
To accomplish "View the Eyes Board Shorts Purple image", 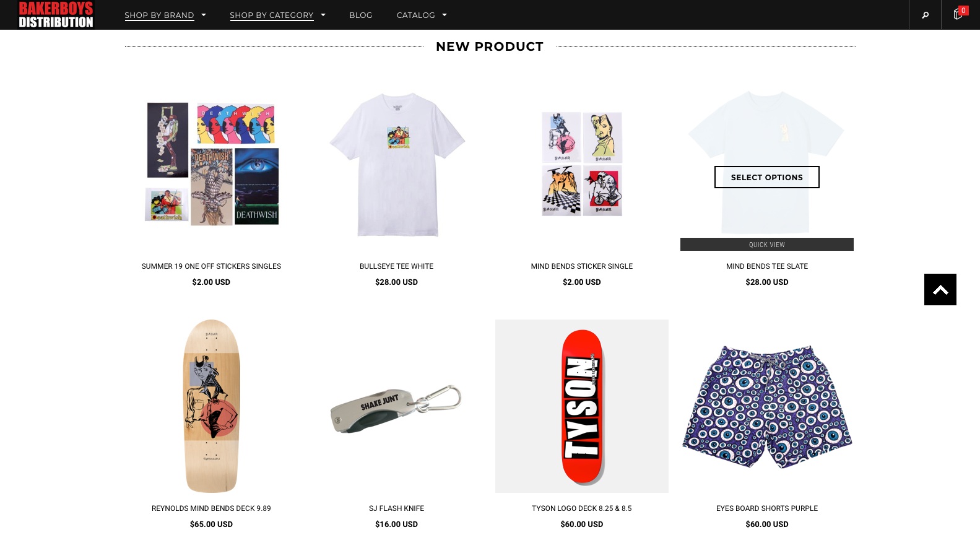I will click(x=766, y=406).
